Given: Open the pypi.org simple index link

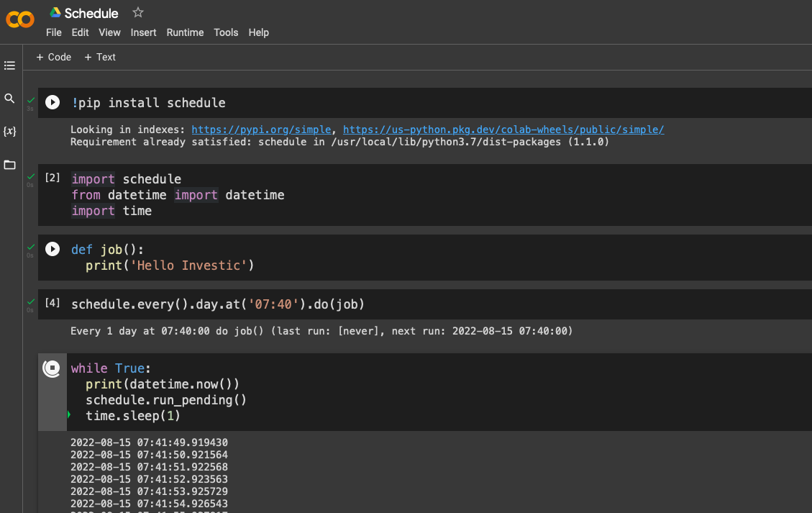Looking at the screenshot, I should tap(262, 130).
